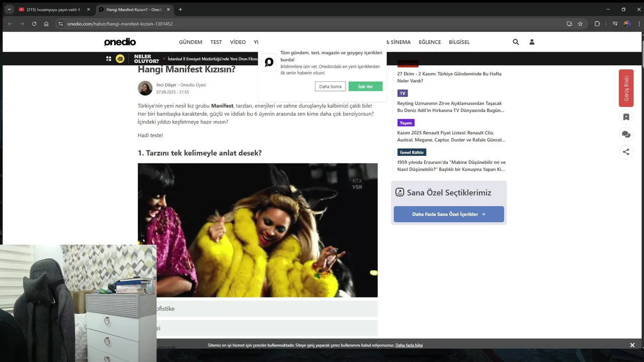This screenshot has height=362, width=644.
Task: Dismiss the cookie banner with X
Action: [632, 345]
